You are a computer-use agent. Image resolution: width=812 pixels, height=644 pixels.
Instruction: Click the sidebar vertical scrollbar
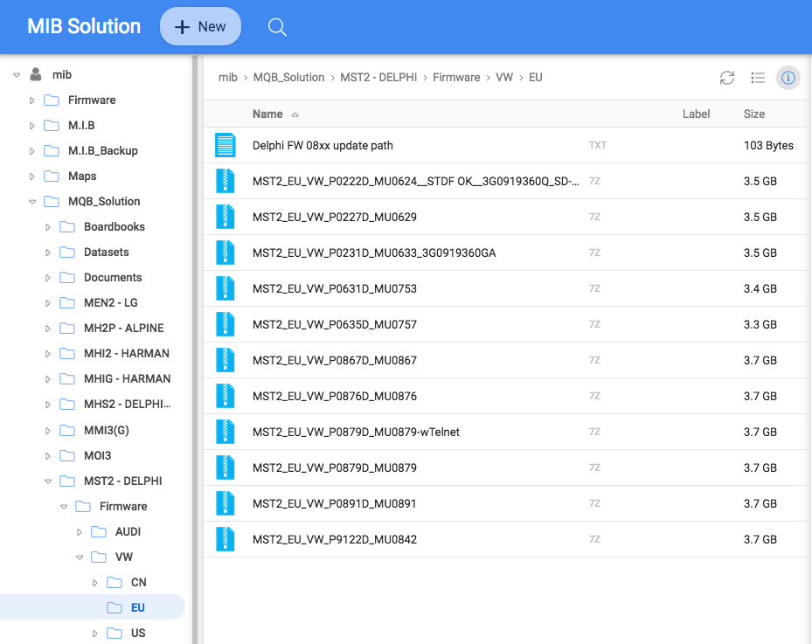click(x=195, y=350)
